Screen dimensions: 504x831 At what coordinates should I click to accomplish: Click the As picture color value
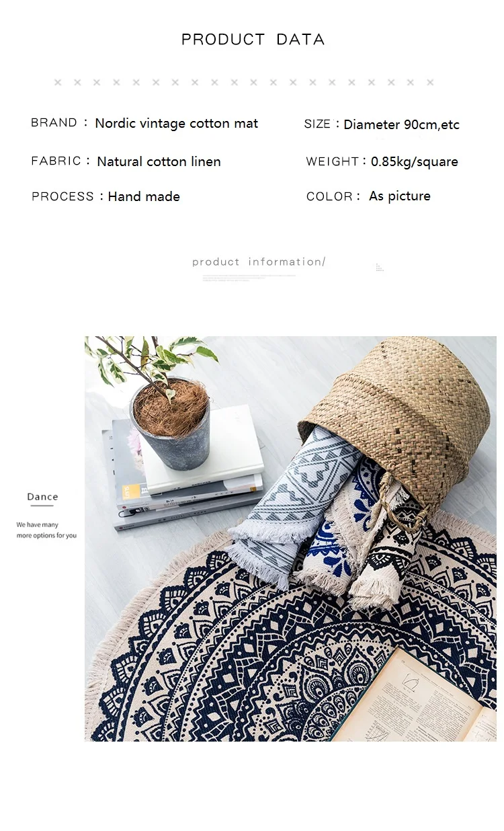(400, 196)
